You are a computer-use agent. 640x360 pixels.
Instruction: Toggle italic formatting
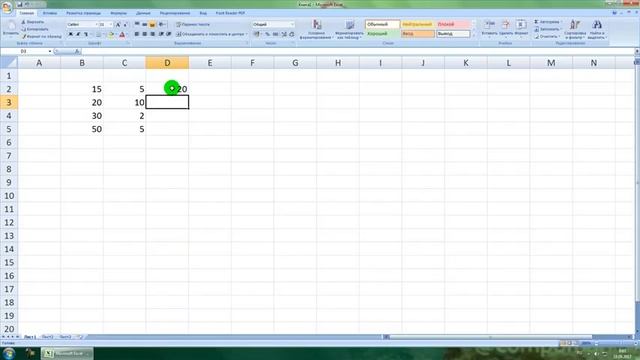pyautogui.click(x=78, y=35)
